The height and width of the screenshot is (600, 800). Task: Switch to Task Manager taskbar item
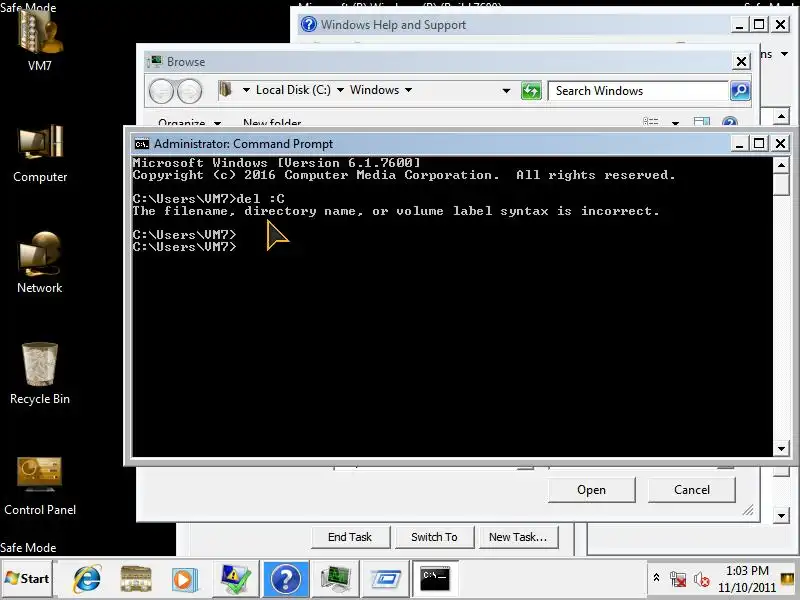[x=335, y=579]
